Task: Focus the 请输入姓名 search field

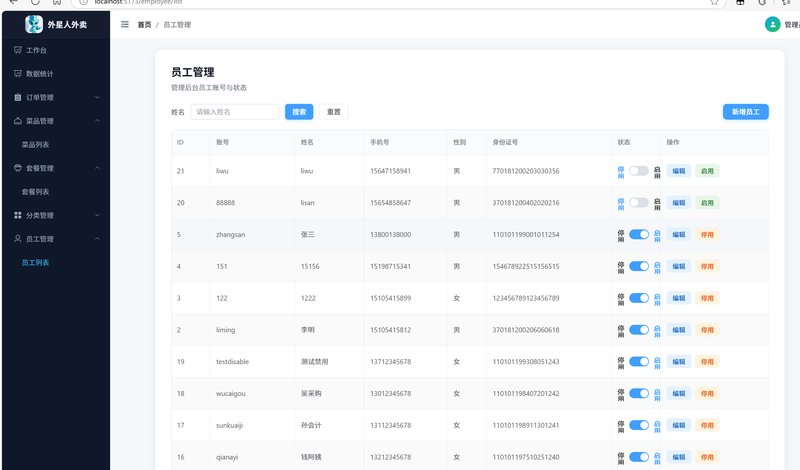Action: pos(235,112)
